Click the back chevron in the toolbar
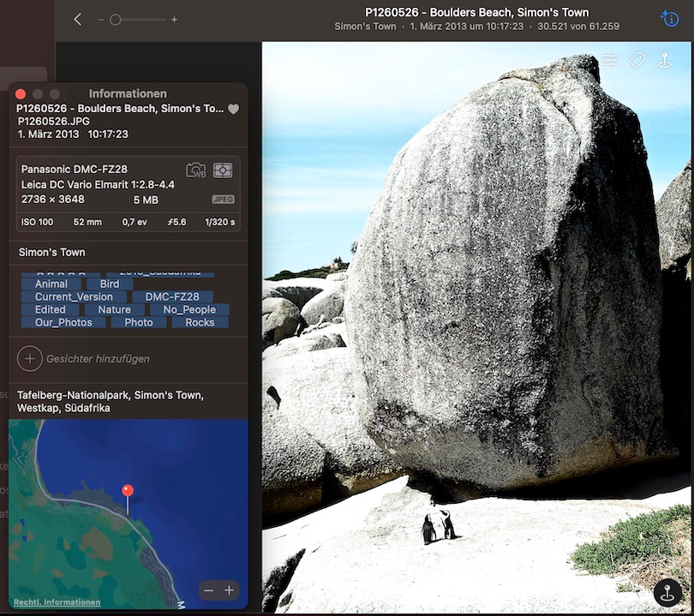Viewport: 694px width, 616px height. click(78, 19)
